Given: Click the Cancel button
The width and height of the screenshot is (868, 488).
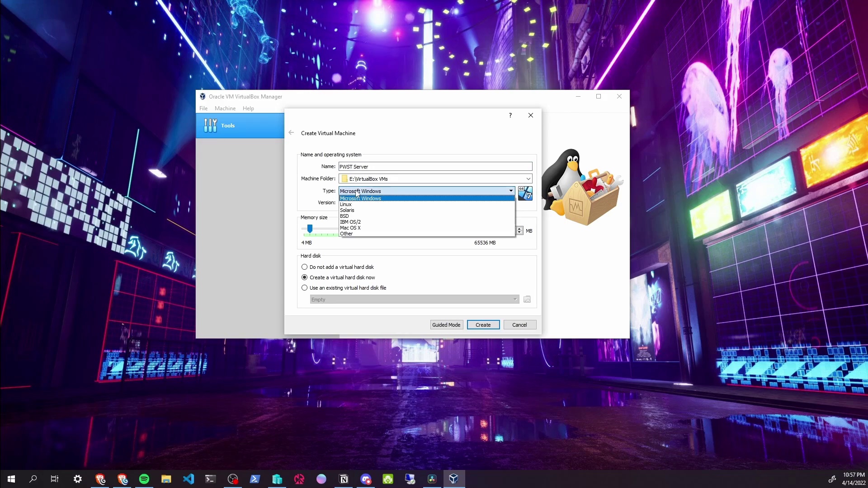Looking at the screenshot, I should [519, 325].
